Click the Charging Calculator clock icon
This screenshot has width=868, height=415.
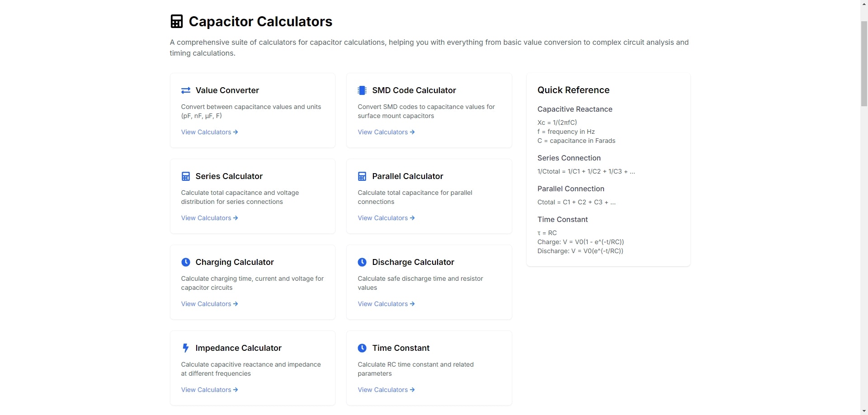(185, 262)
